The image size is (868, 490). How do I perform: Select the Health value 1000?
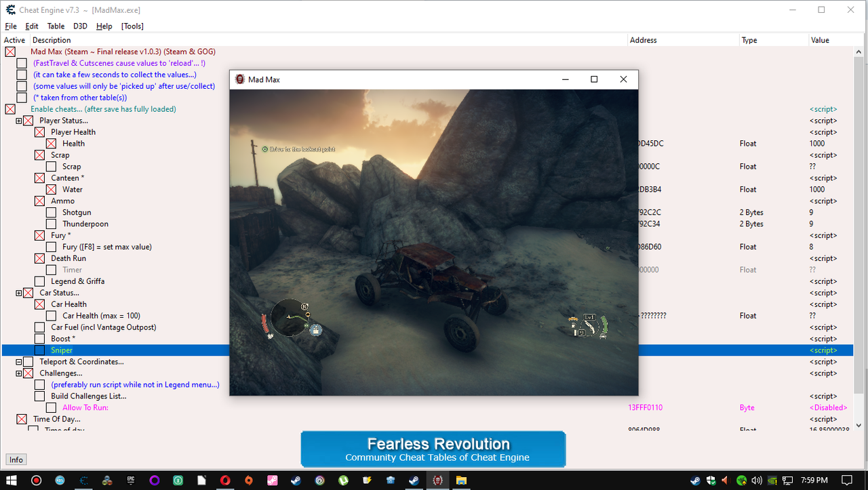[x=817, y=144]
